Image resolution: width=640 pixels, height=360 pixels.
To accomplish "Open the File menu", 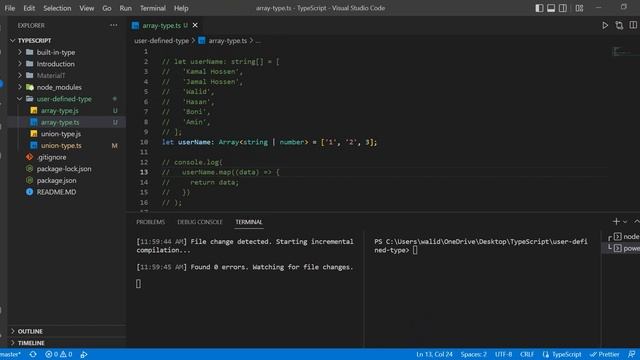I will pos(10,8).
